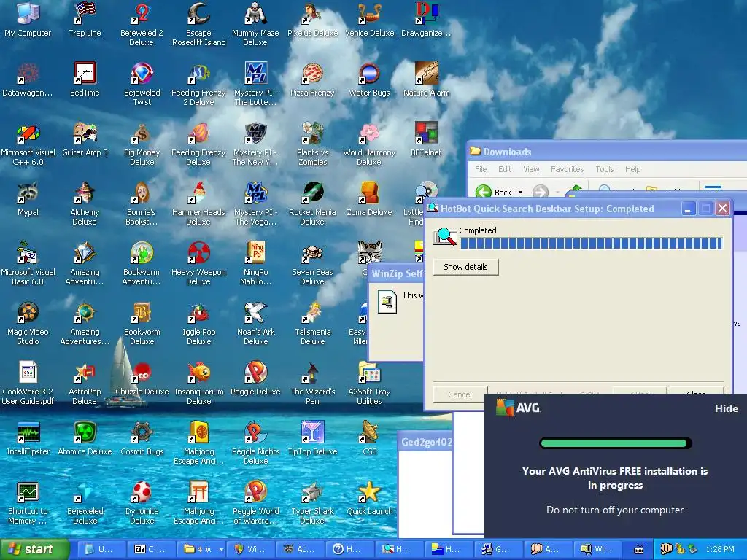Viewport: 747px width, 560px height.
Task: Open the Edit menu in Downloads window
Action: click(x=505, y=169)
